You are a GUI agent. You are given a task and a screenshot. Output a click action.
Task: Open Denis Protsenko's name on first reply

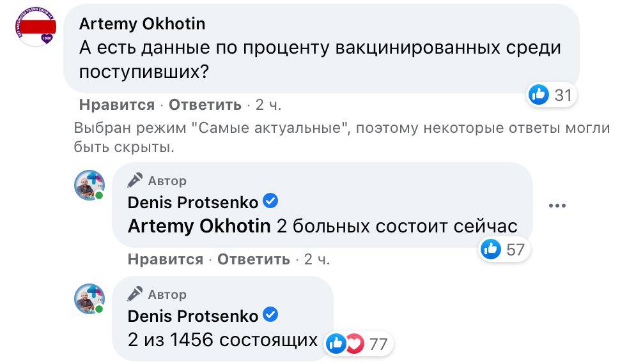point(193,202)
